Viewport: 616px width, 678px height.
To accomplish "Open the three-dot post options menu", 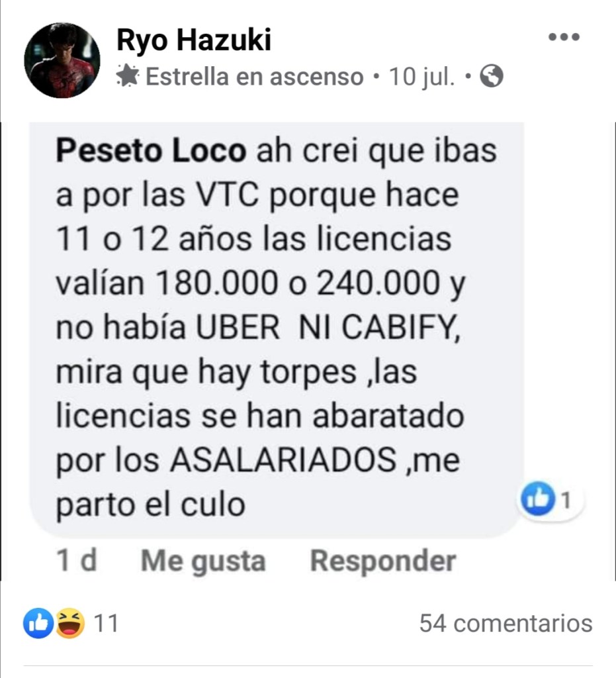I will 564,37.
